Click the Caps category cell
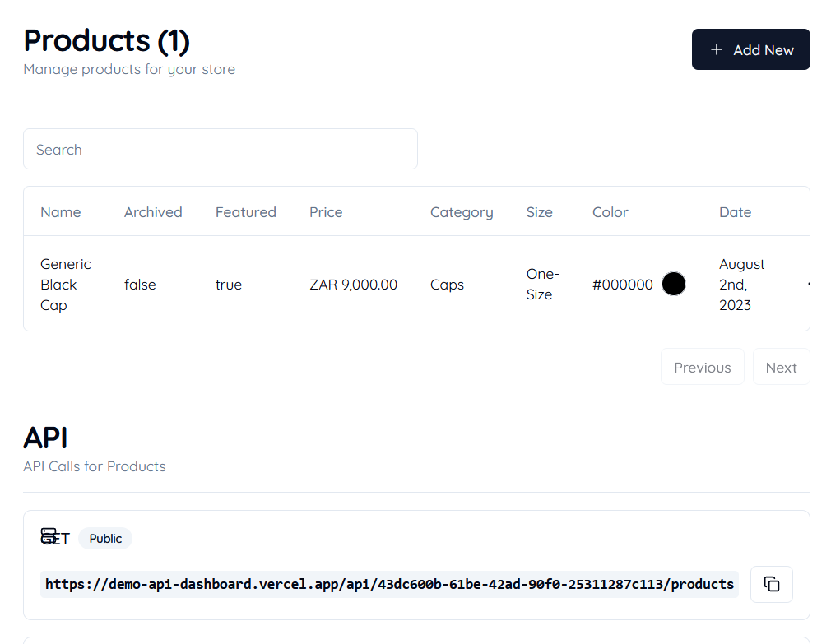 (x=447, y=285)
